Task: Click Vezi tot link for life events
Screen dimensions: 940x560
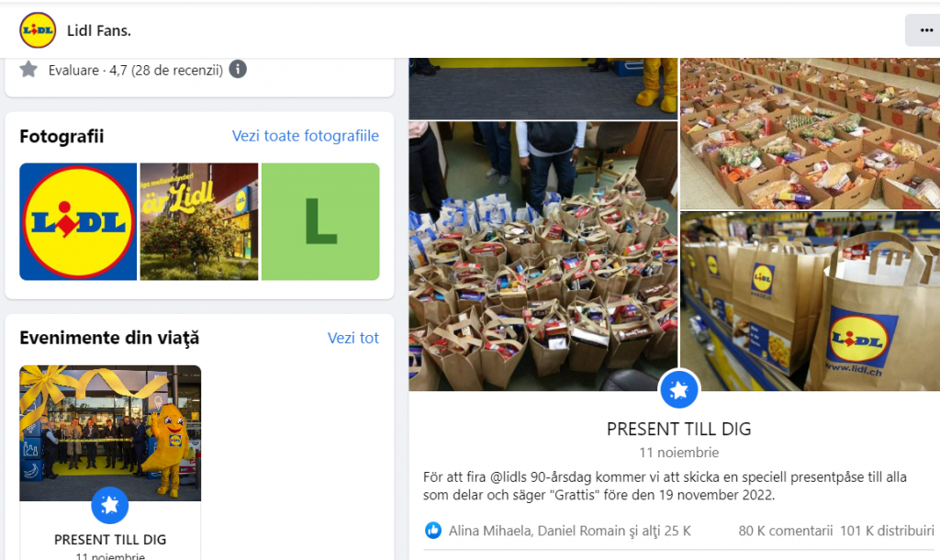Action: [353, 338]
